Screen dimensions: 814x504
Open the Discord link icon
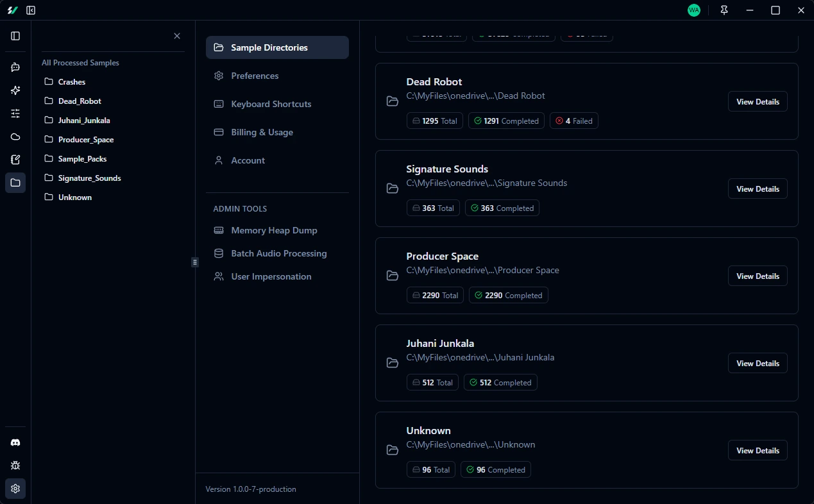[x=15, y=442]
